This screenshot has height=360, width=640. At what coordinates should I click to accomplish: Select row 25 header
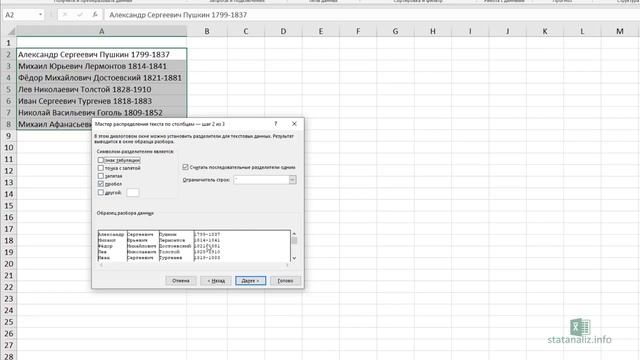click(8, 322)
